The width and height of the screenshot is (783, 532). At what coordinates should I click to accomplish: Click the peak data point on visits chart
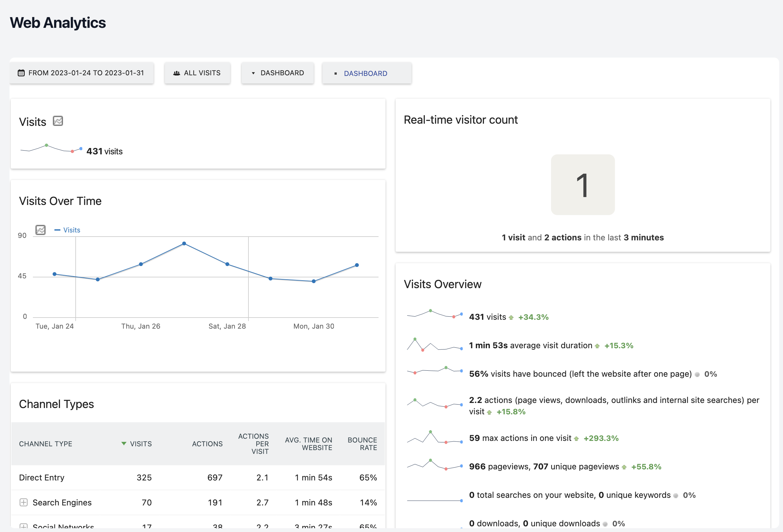184,244
